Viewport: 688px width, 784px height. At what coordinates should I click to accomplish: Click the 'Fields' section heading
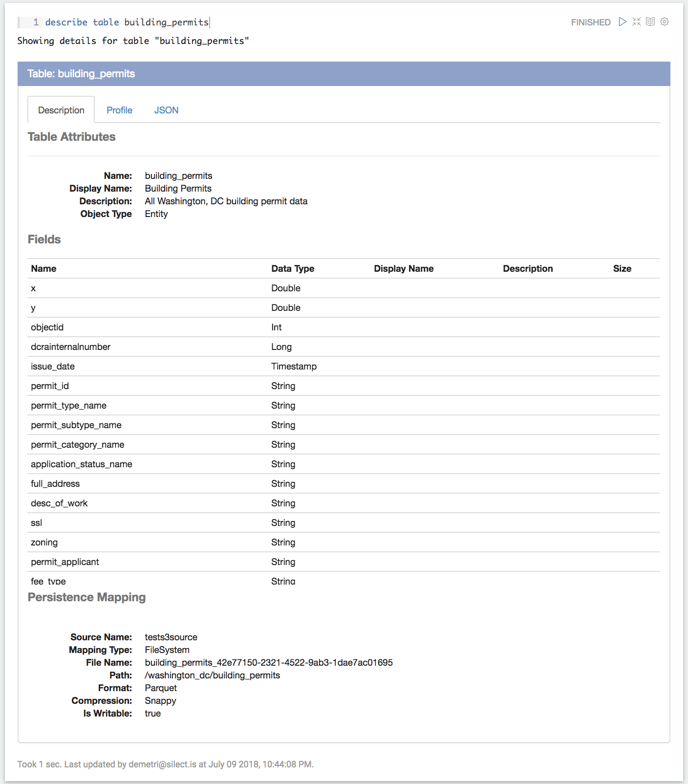click(x=44, y=240)
